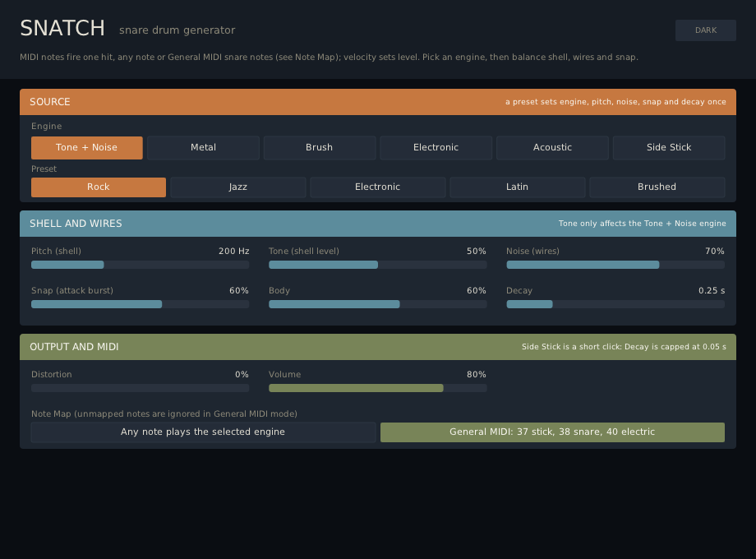Viewport: 756px width, 559px height.
Task: Adjust the Snap (attack burst) slider
Action: [141, 304]
